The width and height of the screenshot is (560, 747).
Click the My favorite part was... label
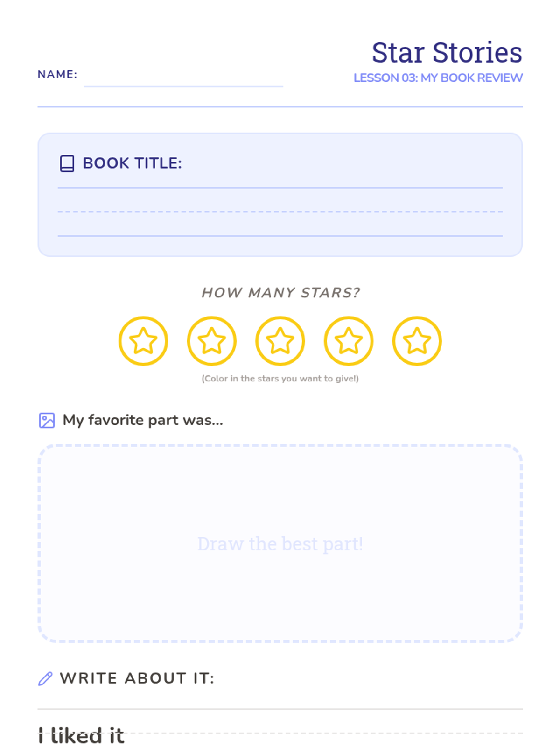tap(143, 420)
